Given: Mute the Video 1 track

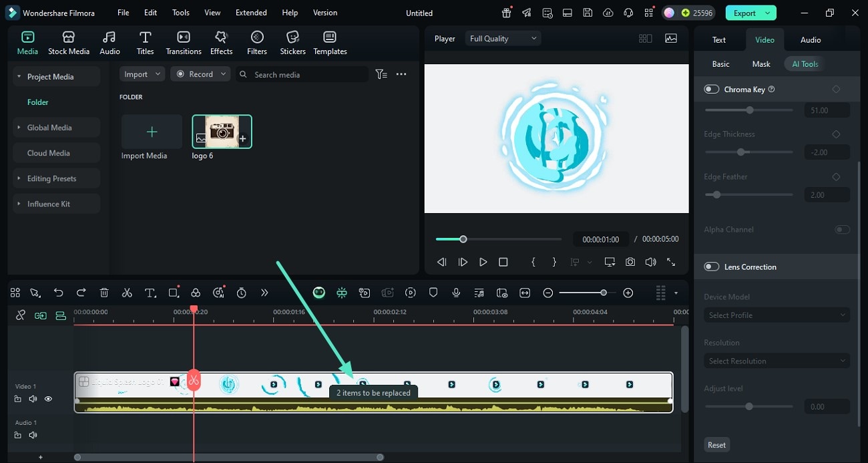Looking at the screenshot, I should (x=33, y=399).
